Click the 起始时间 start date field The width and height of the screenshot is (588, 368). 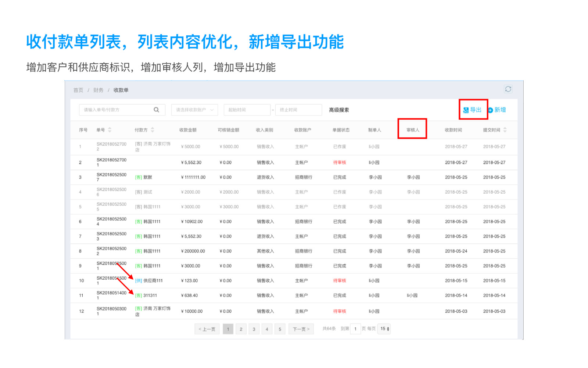click(x=247, y=110)
